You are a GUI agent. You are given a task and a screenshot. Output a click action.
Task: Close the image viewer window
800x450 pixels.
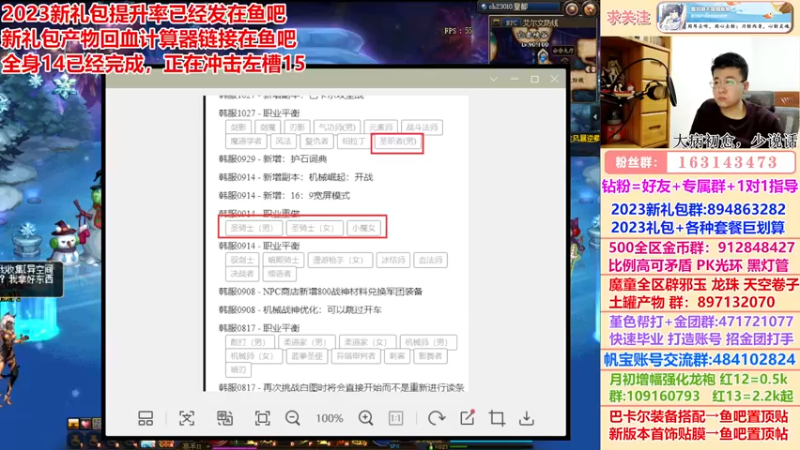[x=555, y=79]
